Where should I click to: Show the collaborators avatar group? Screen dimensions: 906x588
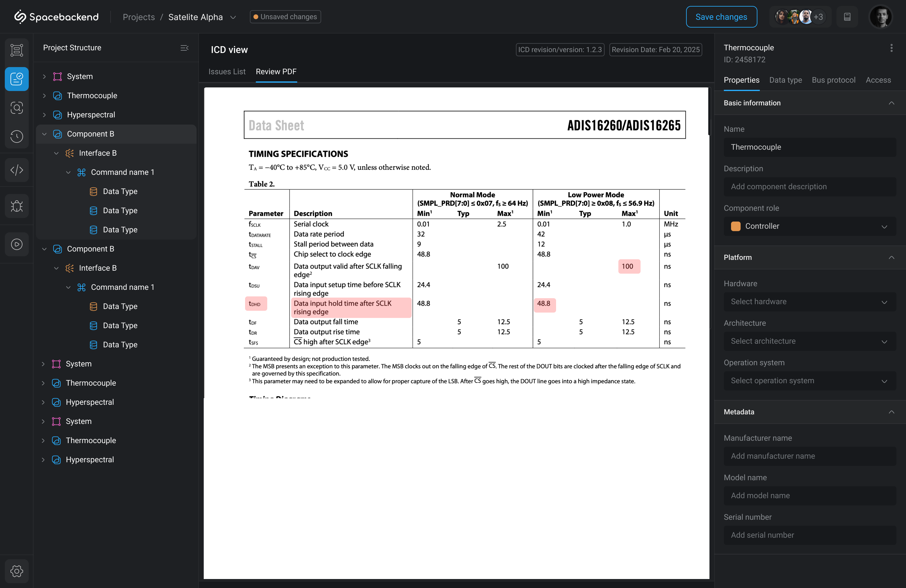(x=800, y=17)
